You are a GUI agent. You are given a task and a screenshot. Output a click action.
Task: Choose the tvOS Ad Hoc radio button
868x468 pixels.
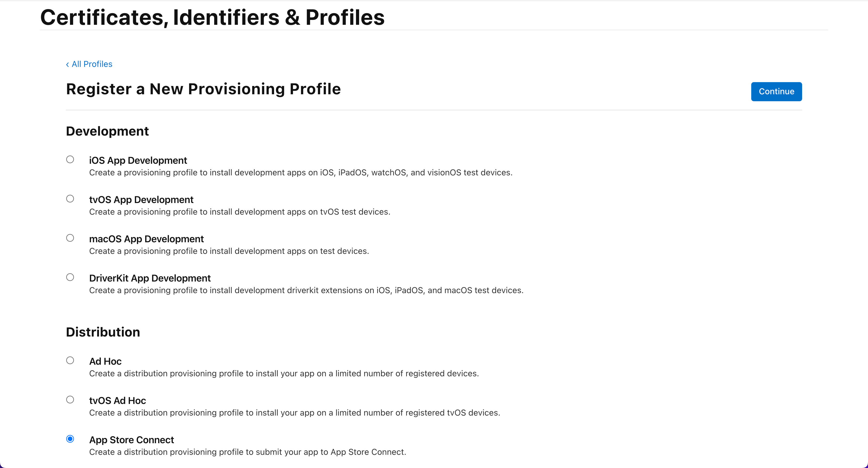70,400
